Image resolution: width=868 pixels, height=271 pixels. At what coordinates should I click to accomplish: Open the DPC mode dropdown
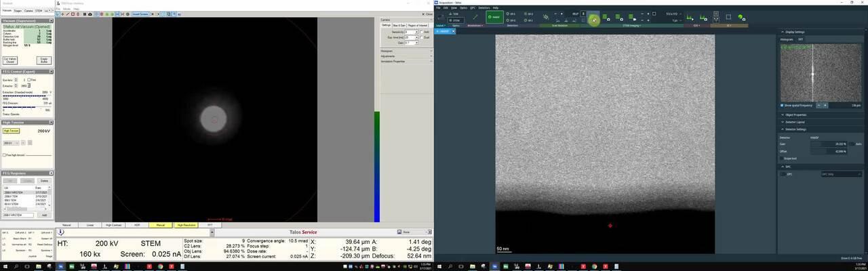click(841, 174)
